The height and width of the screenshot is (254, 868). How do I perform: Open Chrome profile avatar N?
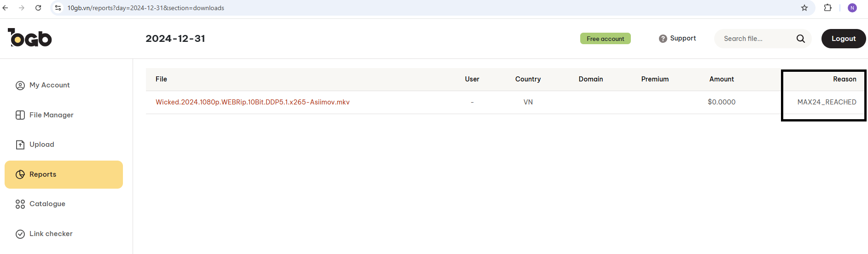[852, 8]
